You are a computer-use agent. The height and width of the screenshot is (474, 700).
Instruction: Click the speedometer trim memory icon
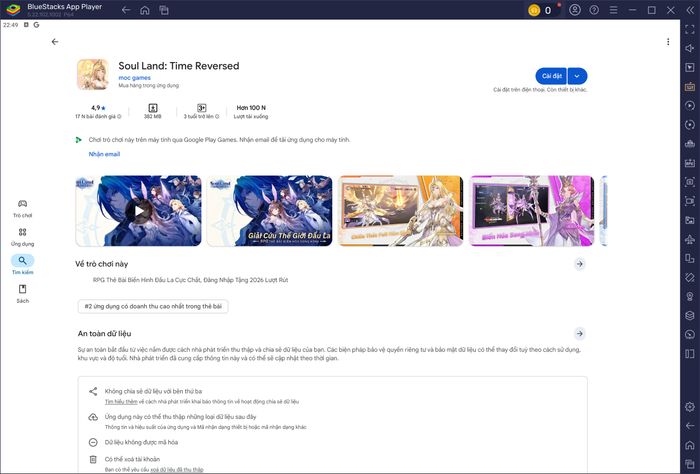click(690, 335)
